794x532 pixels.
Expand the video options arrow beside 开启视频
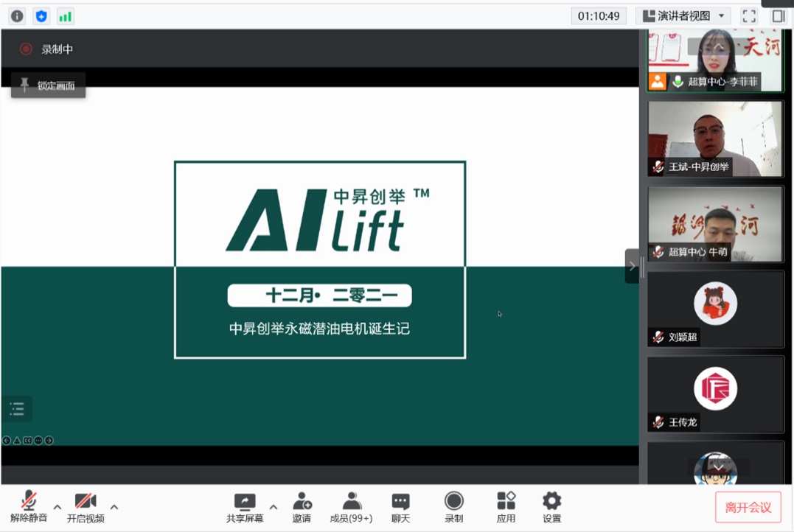(114, 507)
